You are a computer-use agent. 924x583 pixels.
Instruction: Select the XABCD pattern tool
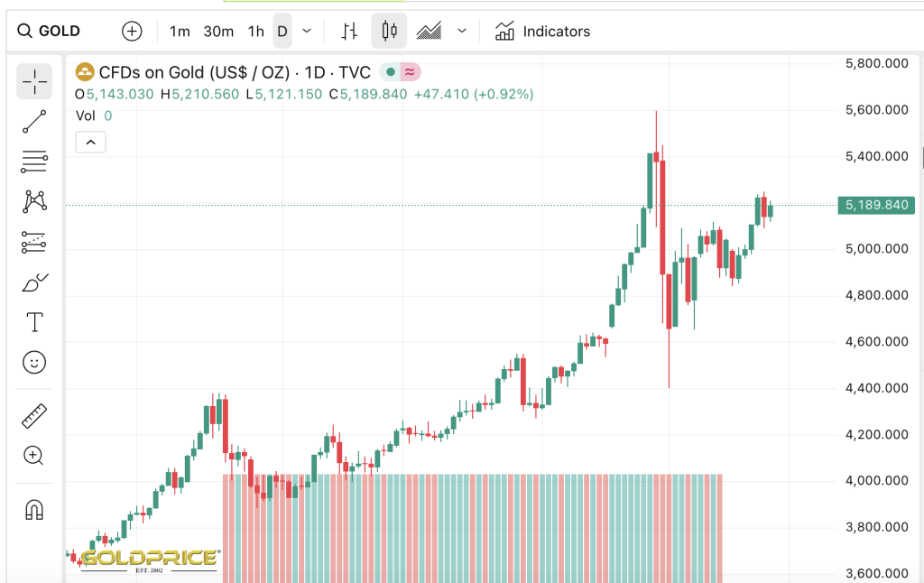pyautogui.click(x=34, y=201)
